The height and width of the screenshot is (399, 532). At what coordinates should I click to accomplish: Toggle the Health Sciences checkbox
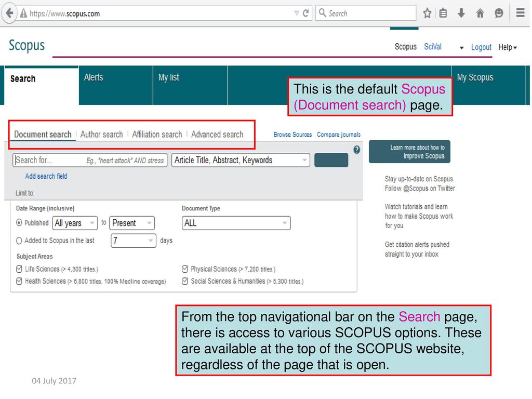coord(19,281)
